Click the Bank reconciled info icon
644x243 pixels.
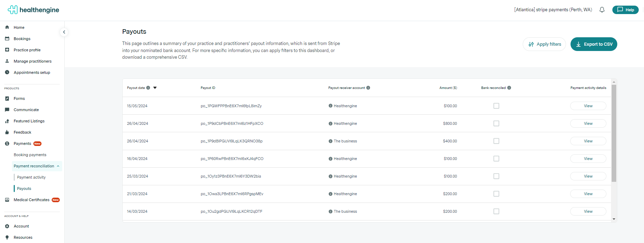pyautogui.click(x=509, y=88)
